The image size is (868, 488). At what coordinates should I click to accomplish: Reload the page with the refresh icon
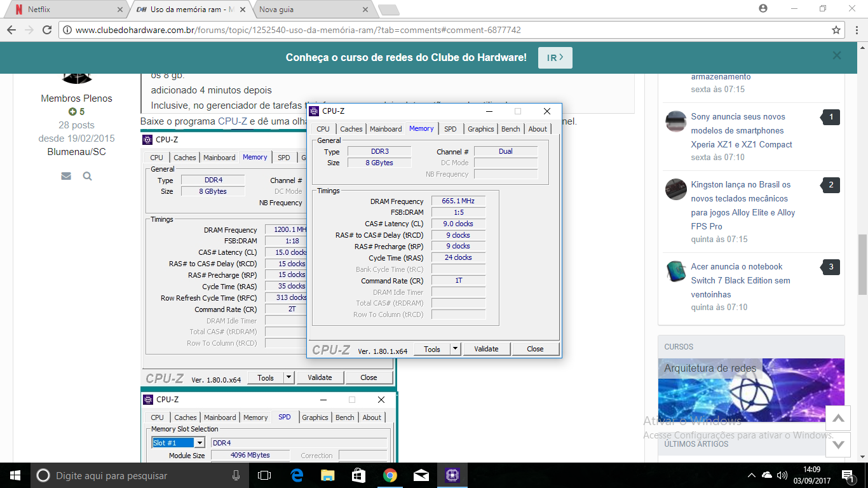point(47,30)
